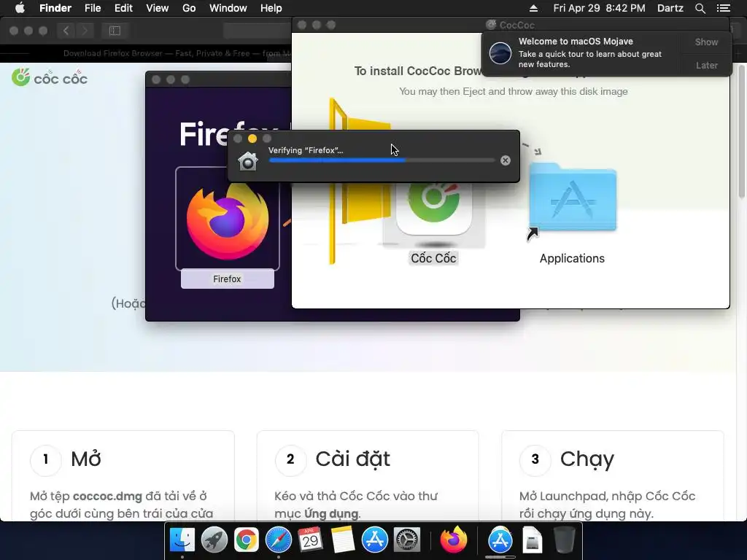Click the Dartz user name in menu bar
This screenshot has height=560, width=747.
670,8
